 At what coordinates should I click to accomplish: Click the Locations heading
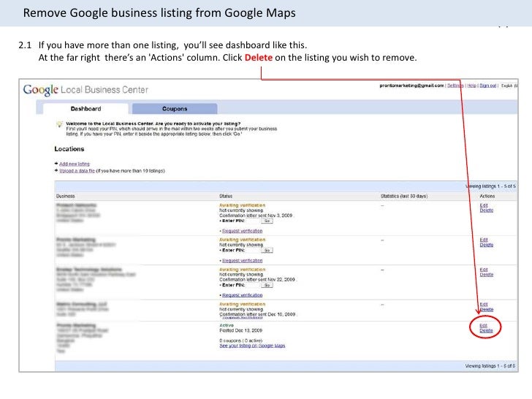(69, 149)
